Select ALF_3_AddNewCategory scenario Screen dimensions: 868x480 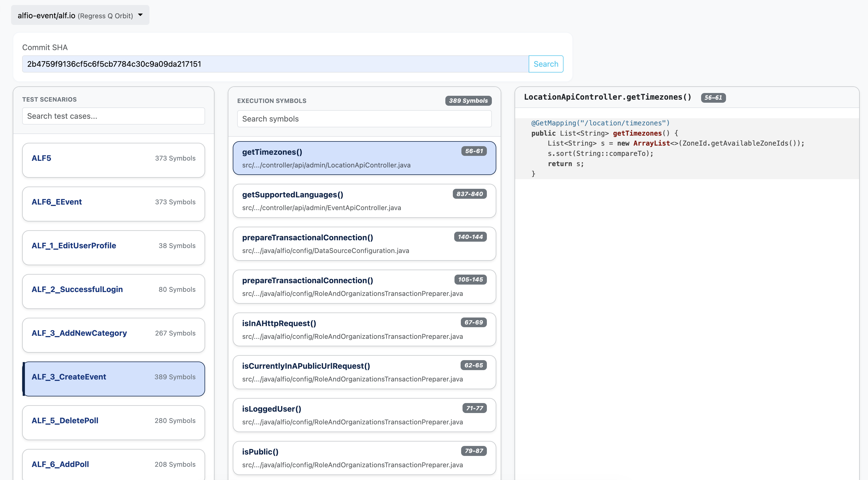coord(113,335)
